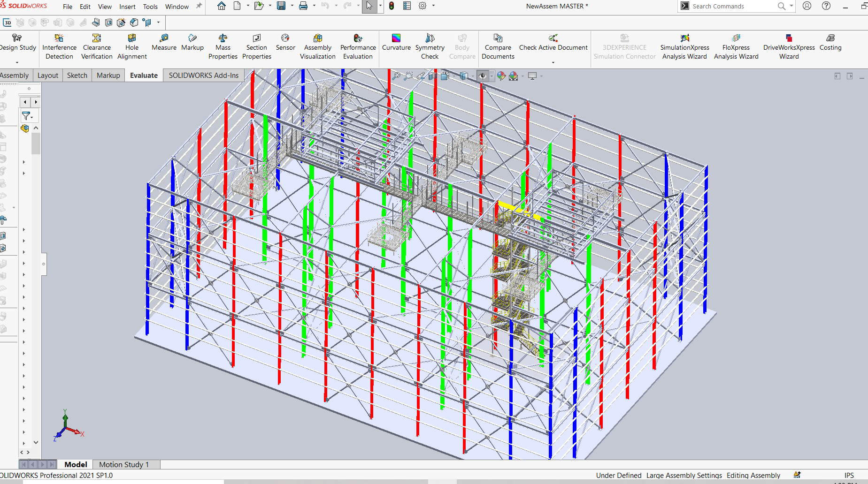Launch SimulationXpress Analysis Wizard
868x484 pixels.
pyautogui.click(x=684, y=47)
